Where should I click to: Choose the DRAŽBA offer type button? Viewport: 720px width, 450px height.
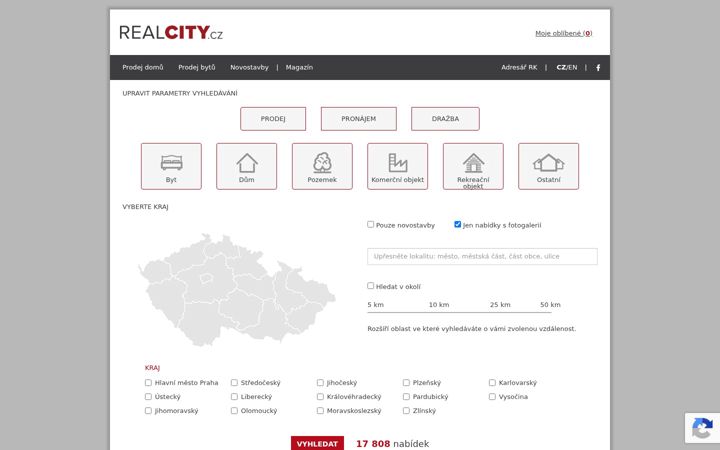click(x=445, y=119)
